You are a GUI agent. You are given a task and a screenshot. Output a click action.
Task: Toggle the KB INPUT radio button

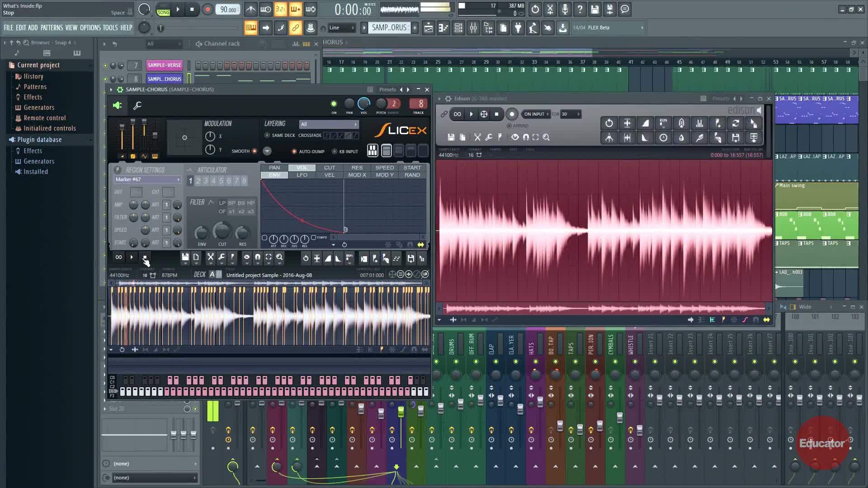pyautogui.click(x=335, y=151)
